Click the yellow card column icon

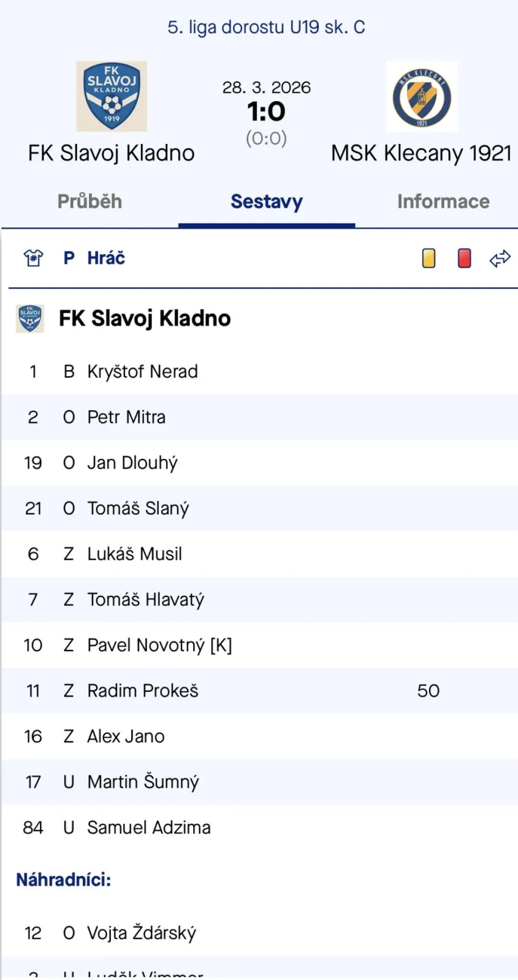coord(428,258)
